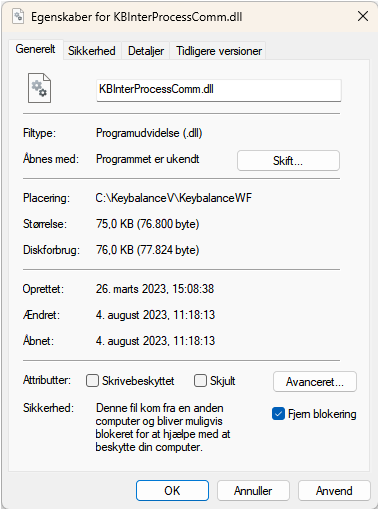Click the Filtype value Programudvidelse (.dll)
This screenshot has height=509, width=378.
149,133
